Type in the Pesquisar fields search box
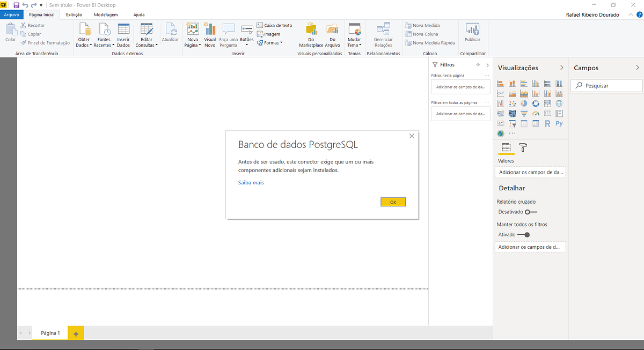Screen dimensions: 644x350 click(x=606, y=85)
